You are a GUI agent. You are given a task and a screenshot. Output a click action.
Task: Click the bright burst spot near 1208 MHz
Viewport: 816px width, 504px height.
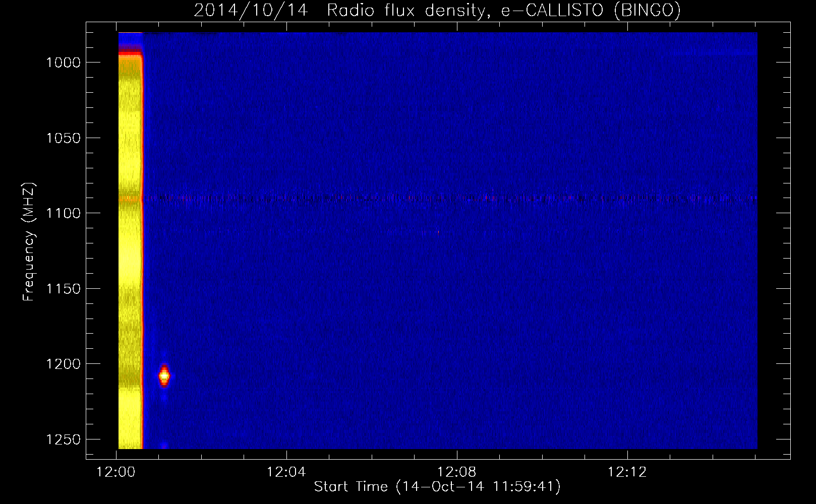[x=164, y=375]
